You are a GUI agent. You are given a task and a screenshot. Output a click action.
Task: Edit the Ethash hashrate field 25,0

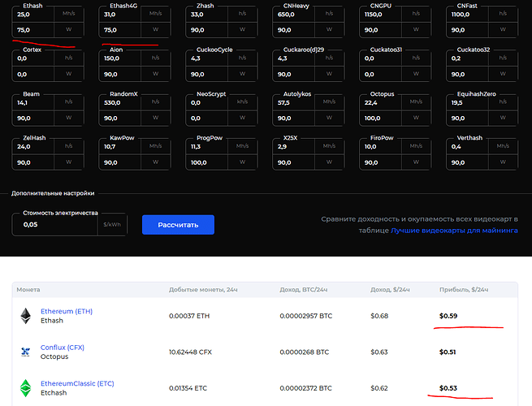tap(33, 15)
